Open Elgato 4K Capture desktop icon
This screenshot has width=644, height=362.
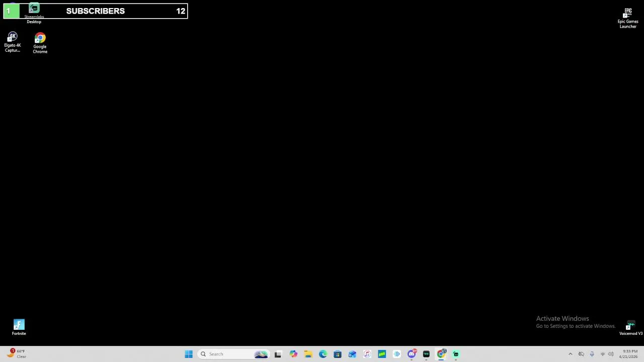click(x=13, y=42)
